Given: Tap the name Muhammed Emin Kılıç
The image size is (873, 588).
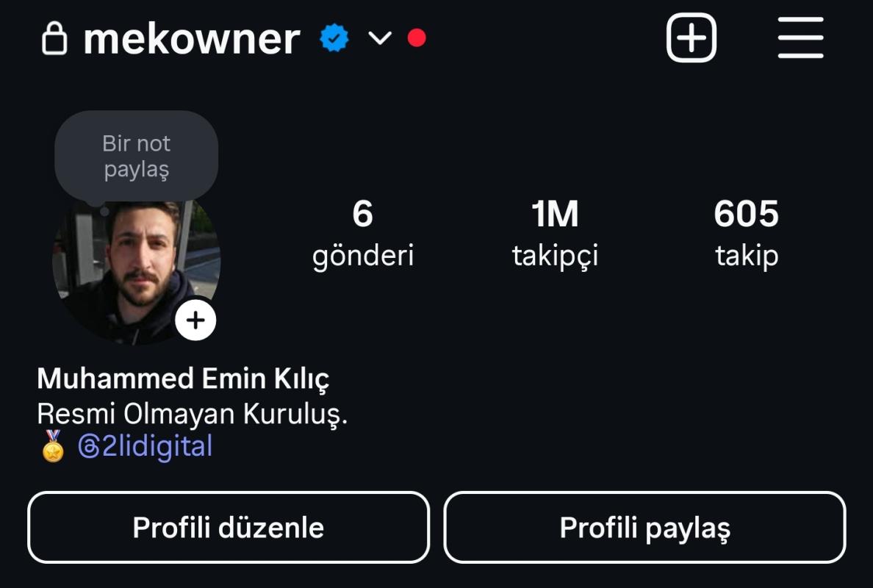Looking at the screenshot, I should (183, 379).
